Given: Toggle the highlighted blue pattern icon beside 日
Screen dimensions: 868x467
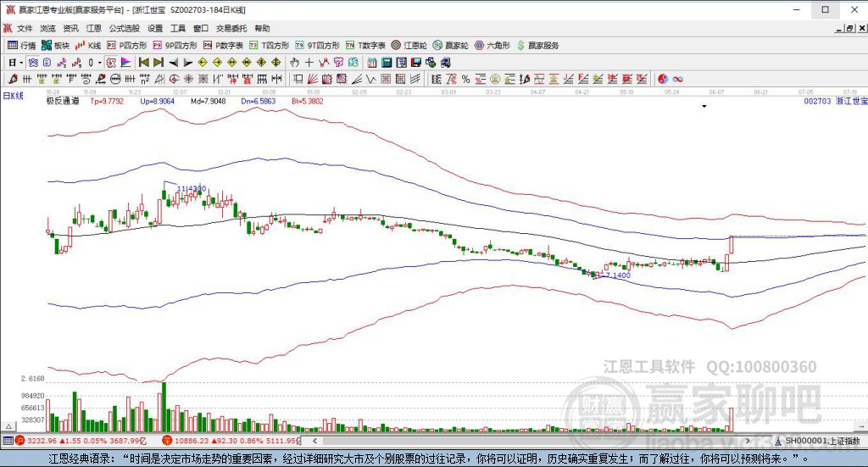Looking at the screenshot, I should [x=33, y=63].
